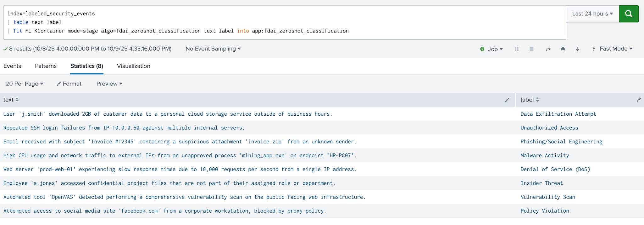Switch to the Events tab

tap(12, 66)
